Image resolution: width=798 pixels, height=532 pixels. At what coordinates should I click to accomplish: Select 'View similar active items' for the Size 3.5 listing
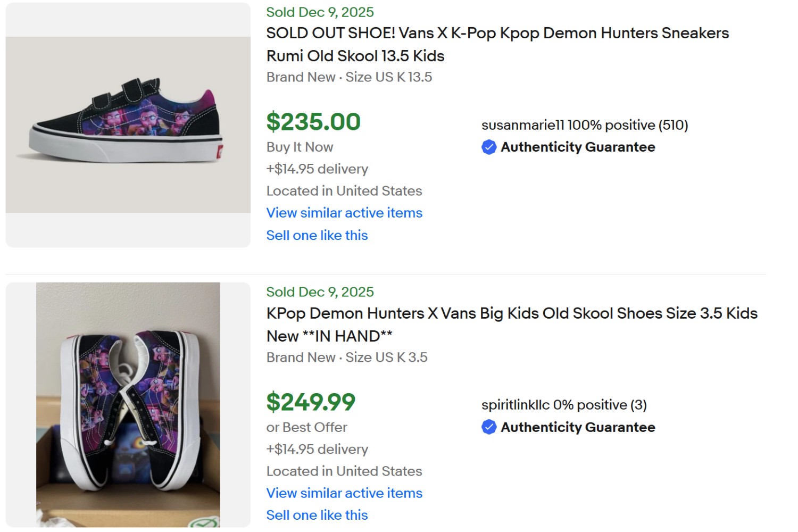point(344,493)
